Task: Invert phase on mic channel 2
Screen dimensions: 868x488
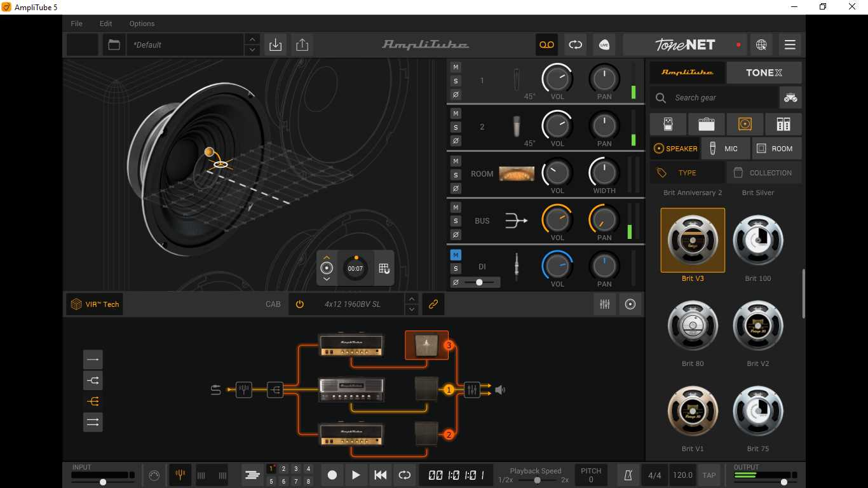Action: tap(456, 141)
